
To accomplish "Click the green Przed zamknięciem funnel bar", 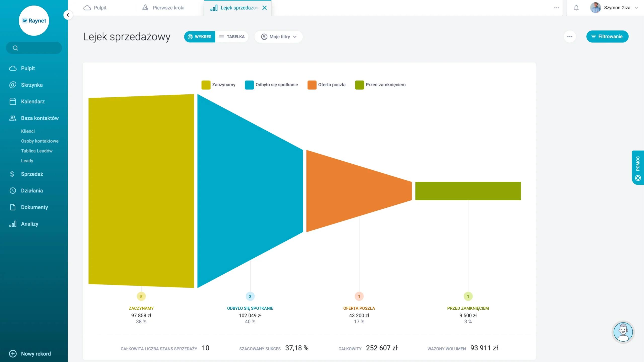I will point(468,191).
